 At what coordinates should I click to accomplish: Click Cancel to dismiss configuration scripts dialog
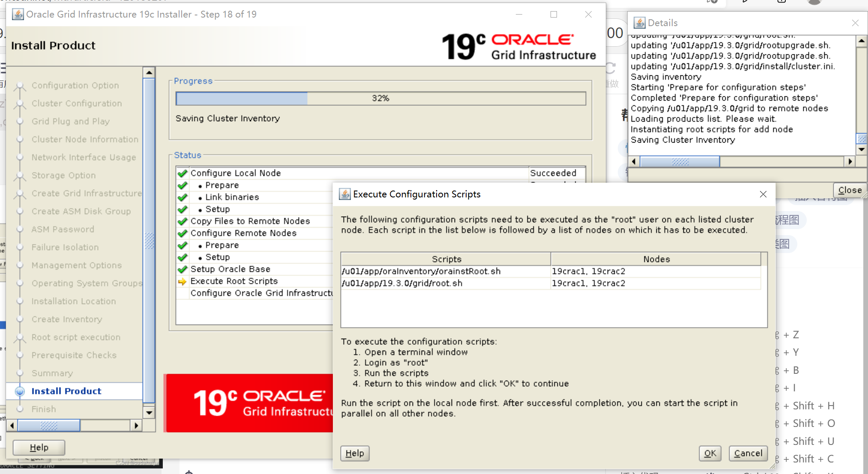click(748, 453)
